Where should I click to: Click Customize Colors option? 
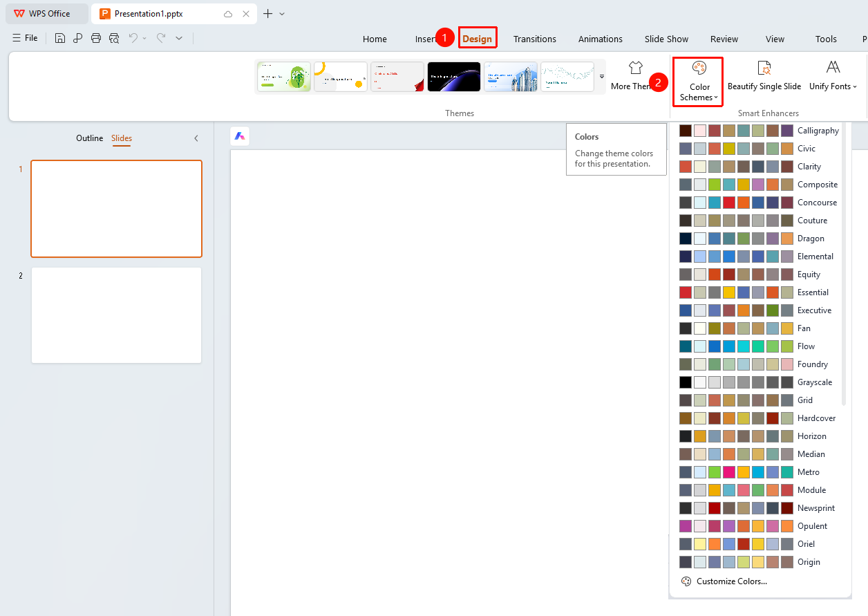(724, 581)
